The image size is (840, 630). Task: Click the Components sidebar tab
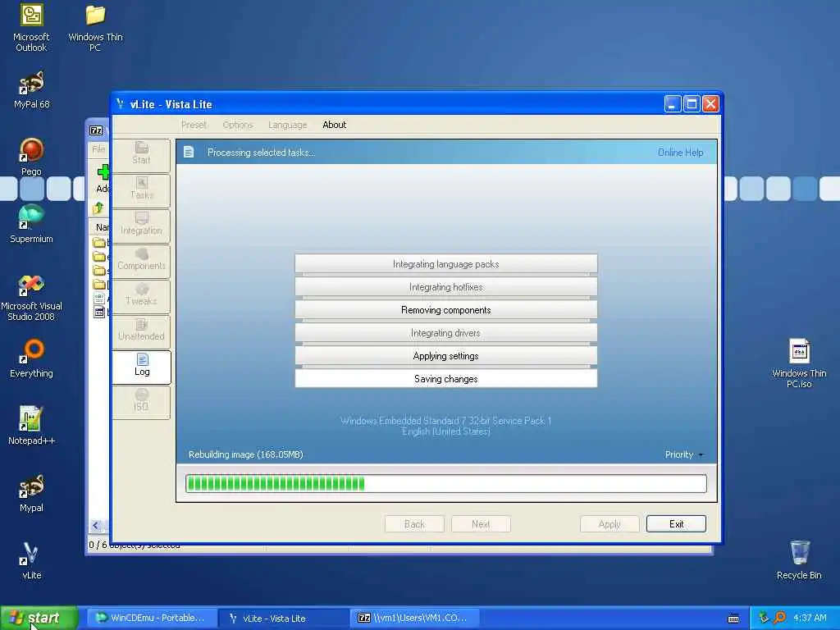(x=141, y=260)
